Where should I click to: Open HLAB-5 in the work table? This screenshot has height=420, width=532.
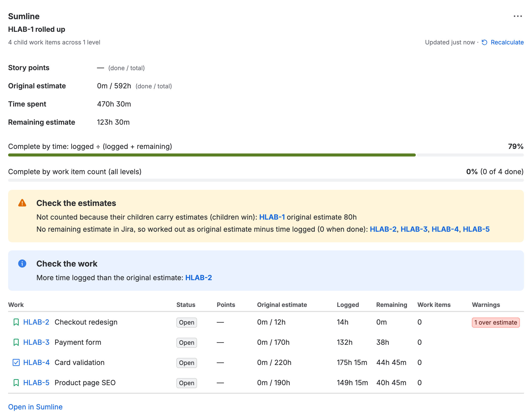(x=36, y=383)
